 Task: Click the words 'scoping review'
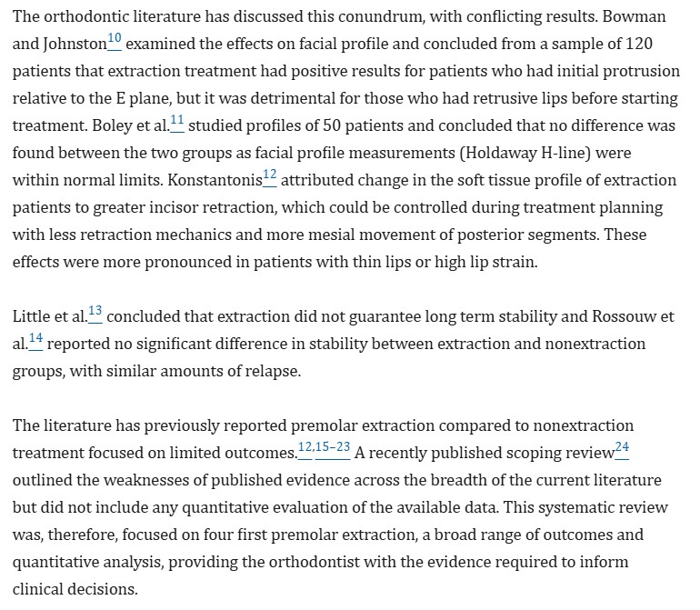(x=562, y=453)
